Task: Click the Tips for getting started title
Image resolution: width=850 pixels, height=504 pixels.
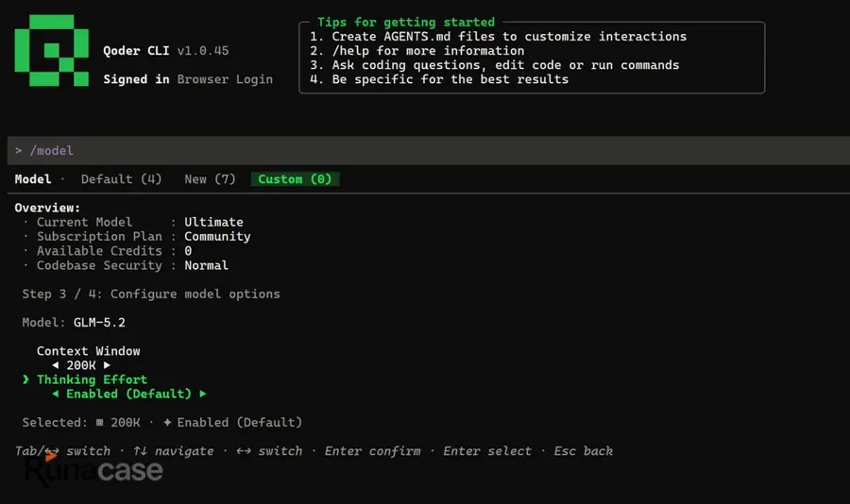Action: point(405,23)
